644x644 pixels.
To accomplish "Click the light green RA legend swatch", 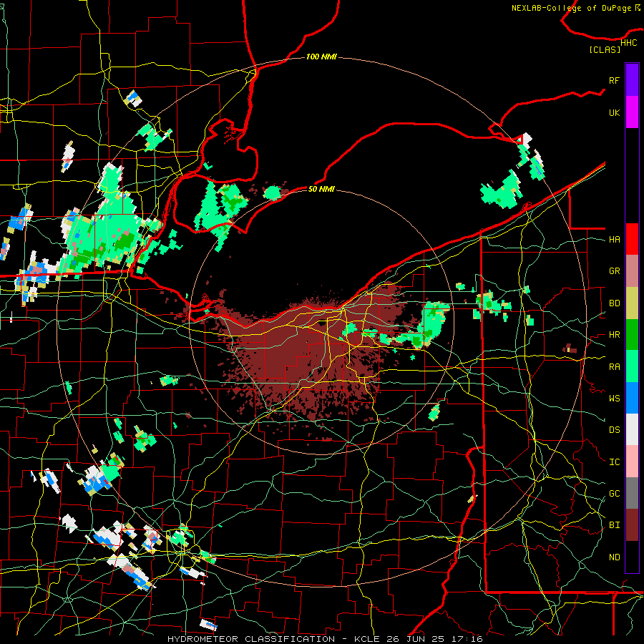I will [x=632, y=366].
